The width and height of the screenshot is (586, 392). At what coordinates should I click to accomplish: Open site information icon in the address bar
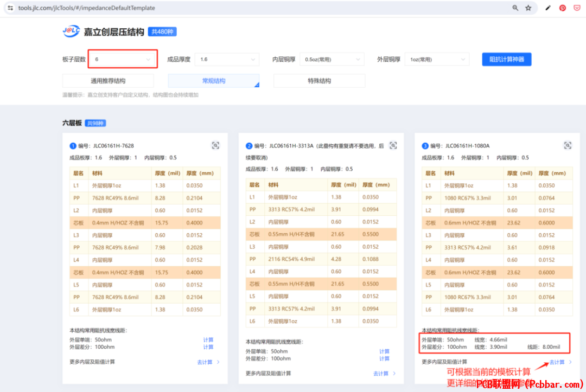10,8
